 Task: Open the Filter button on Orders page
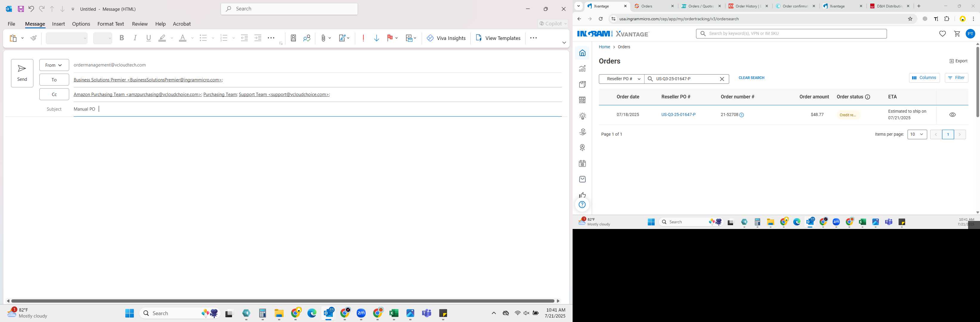tap(956, 78)
